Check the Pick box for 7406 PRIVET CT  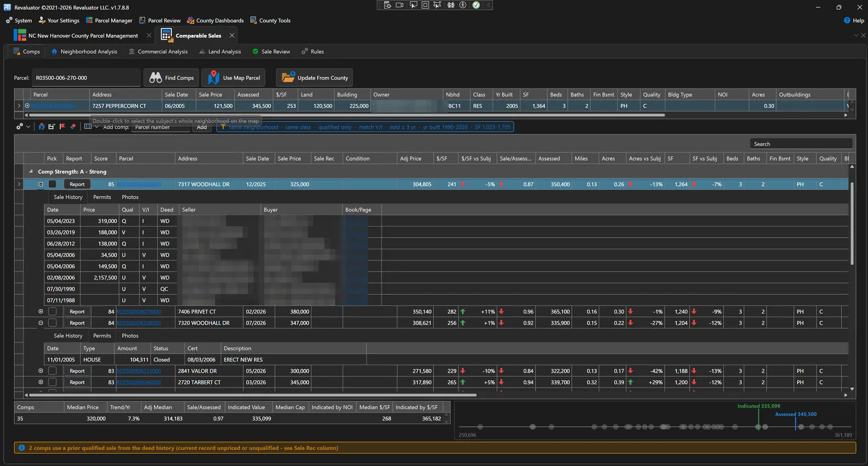(x=53, y=311)
